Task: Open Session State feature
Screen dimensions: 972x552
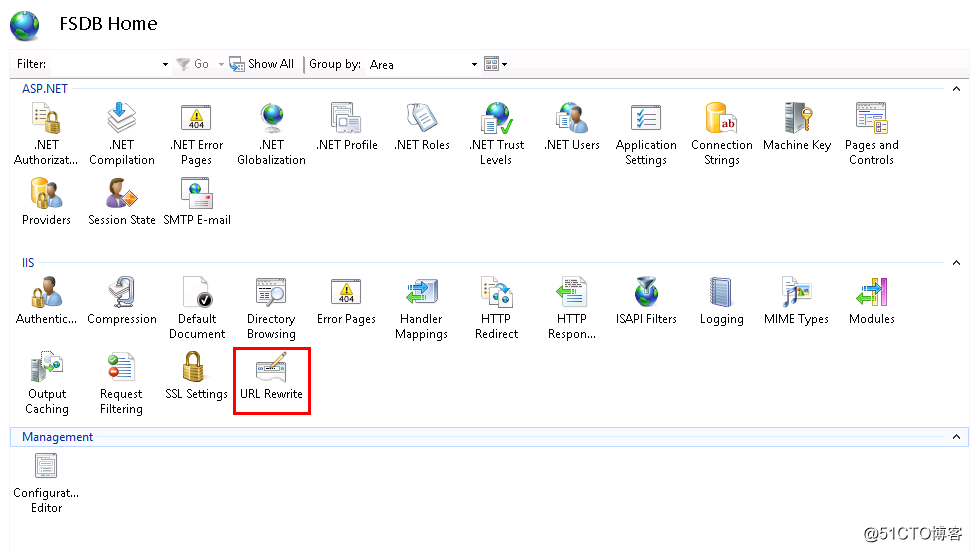Action: click(x=122, y=202)
